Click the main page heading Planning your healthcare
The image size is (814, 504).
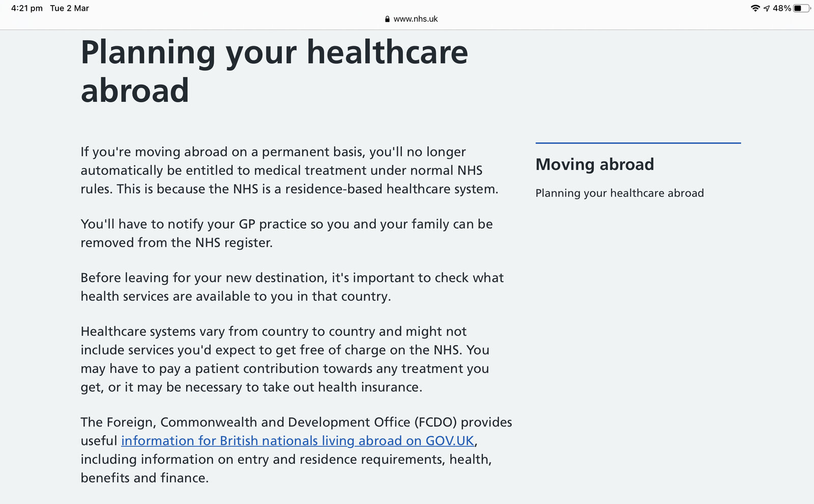[x=274, y=52]
